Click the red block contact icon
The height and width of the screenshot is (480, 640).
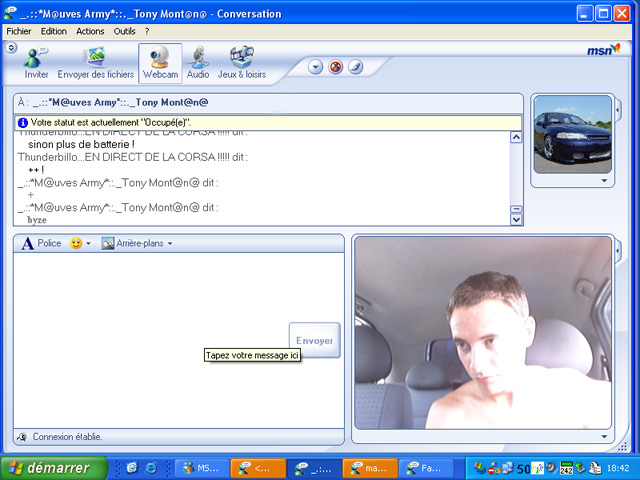click(x=336, y=67)
